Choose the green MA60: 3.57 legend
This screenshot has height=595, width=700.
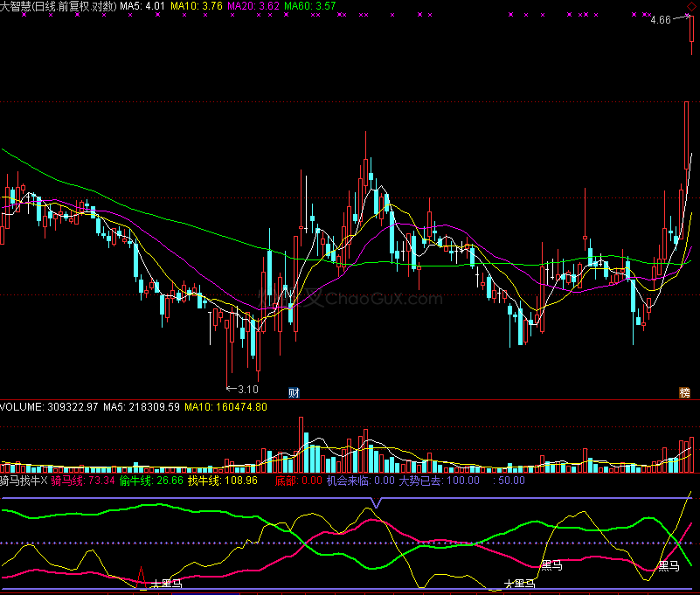310,6
